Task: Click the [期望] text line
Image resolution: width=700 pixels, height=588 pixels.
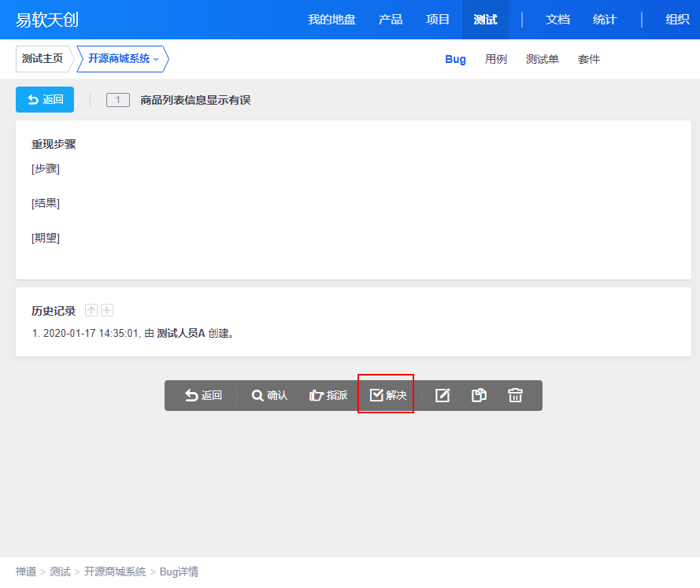Action: [x=46, y=238]
